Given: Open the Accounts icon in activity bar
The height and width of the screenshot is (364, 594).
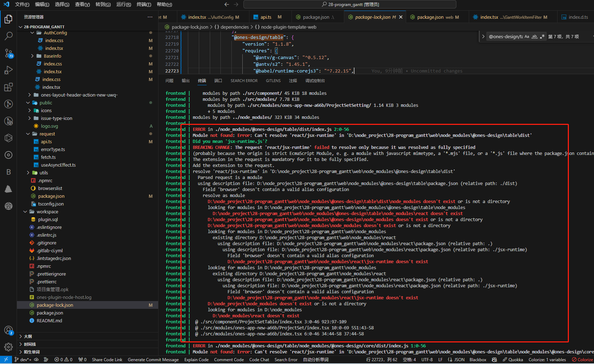Looking at the screenshot, I should point(8,330).
